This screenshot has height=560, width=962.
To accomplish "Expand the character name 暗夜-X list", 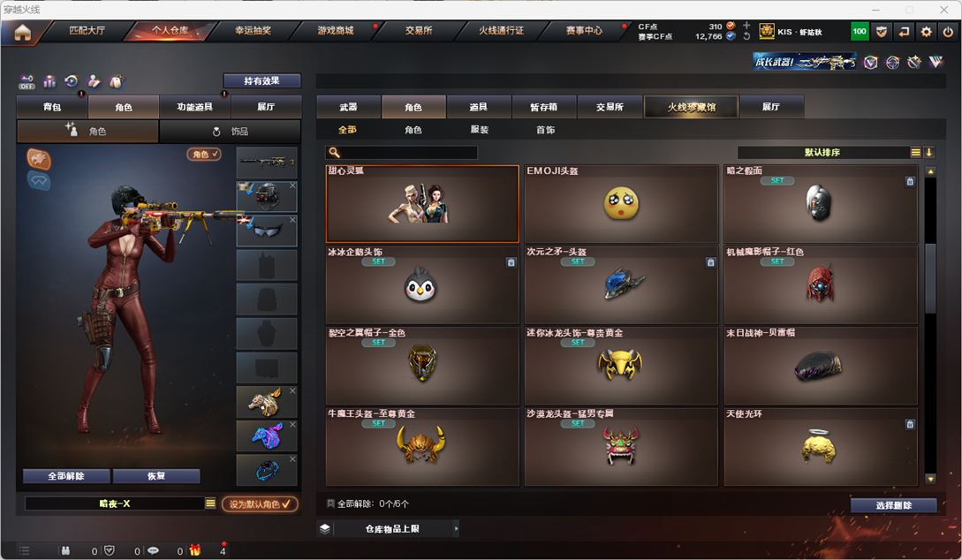I will (x=210, y=503).
